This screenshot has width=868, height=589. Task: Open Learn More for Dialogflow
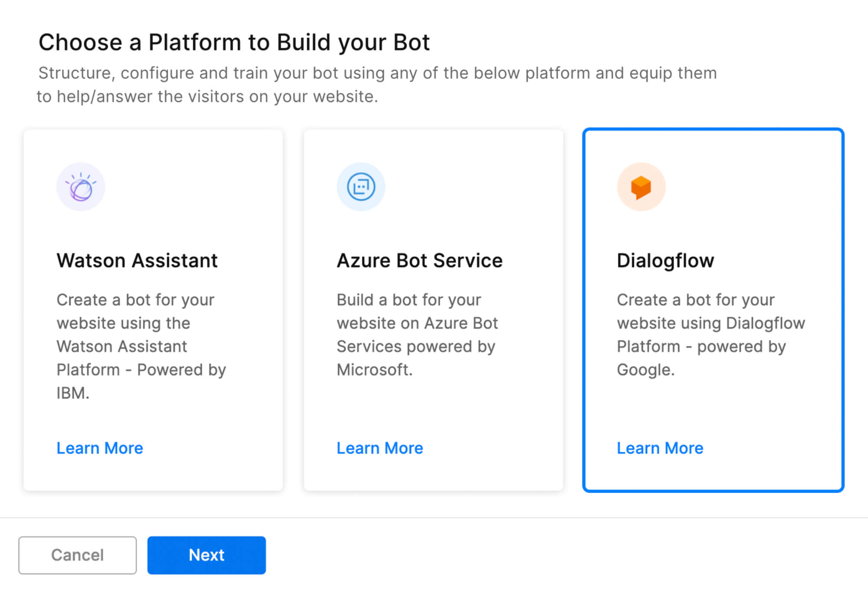click(660, 448)
